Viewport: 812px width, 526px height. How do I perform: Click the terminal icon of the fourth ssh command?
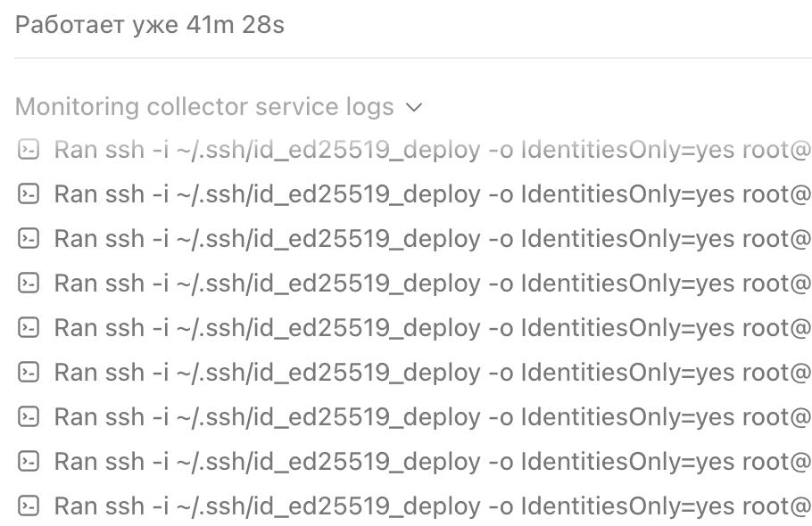[29, 283]
